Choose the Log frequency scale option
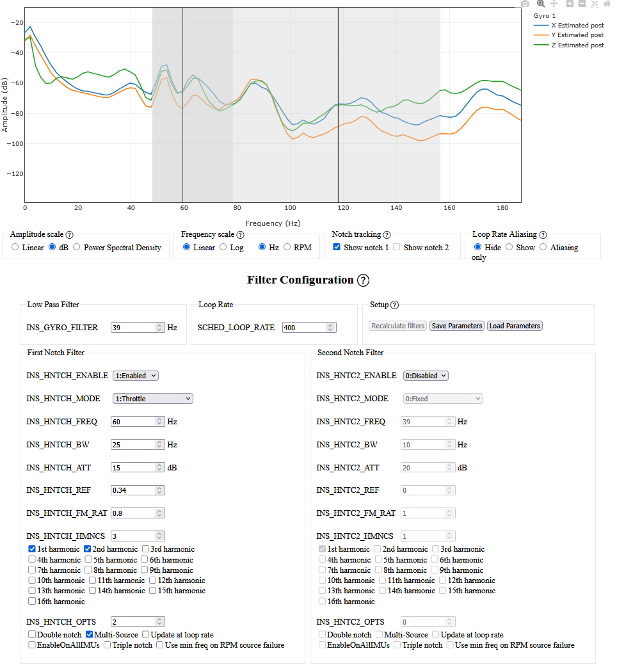The image size is (617, 672). pyautogui.click(x=223, y=247)
